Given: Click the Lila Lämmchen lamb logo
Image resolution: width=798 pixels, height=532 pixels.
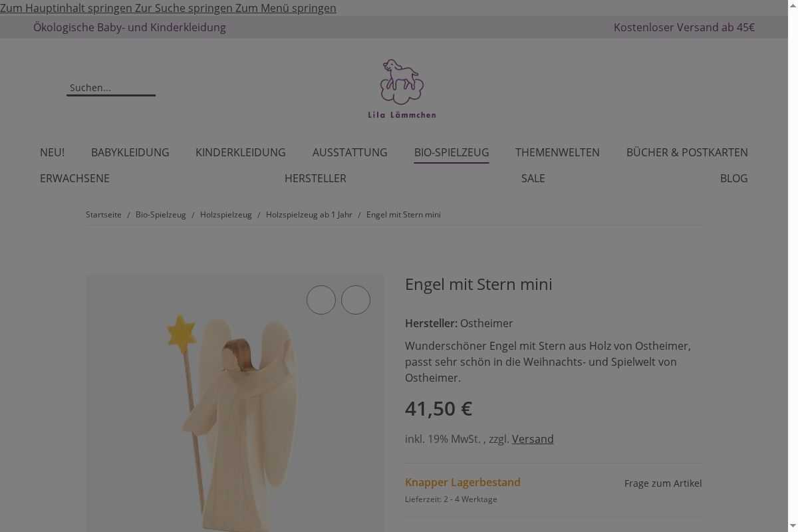Looking at the screenshot, I should 402,88.
